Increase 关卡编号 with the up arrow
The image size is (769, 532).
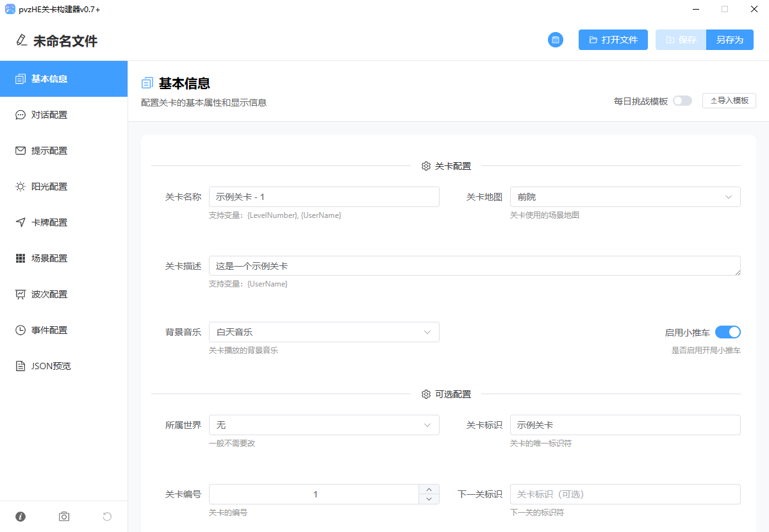[x=429, y=489]
